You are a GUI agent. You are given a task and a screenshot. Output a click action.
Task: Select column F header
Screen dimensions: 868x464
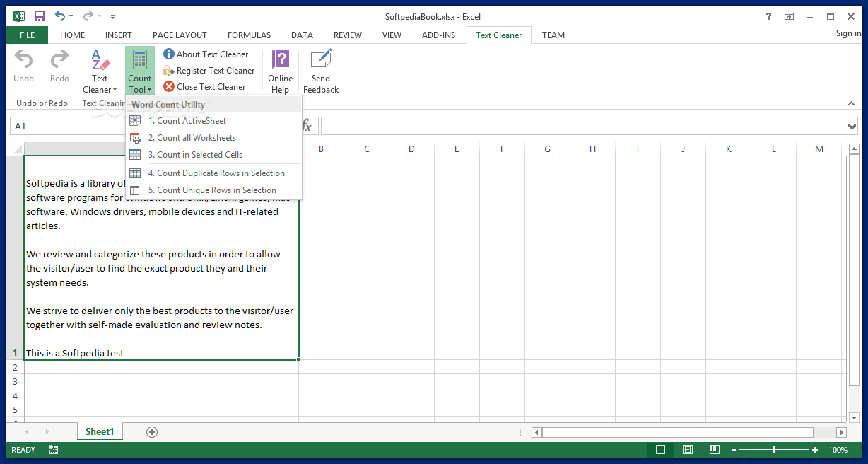[x=503, y=149]
